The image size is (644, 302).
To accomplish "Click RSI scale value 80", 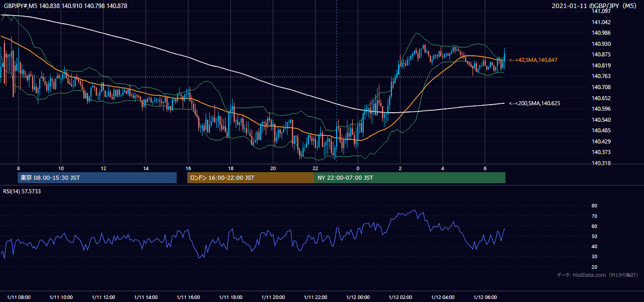I will (594, 206).
